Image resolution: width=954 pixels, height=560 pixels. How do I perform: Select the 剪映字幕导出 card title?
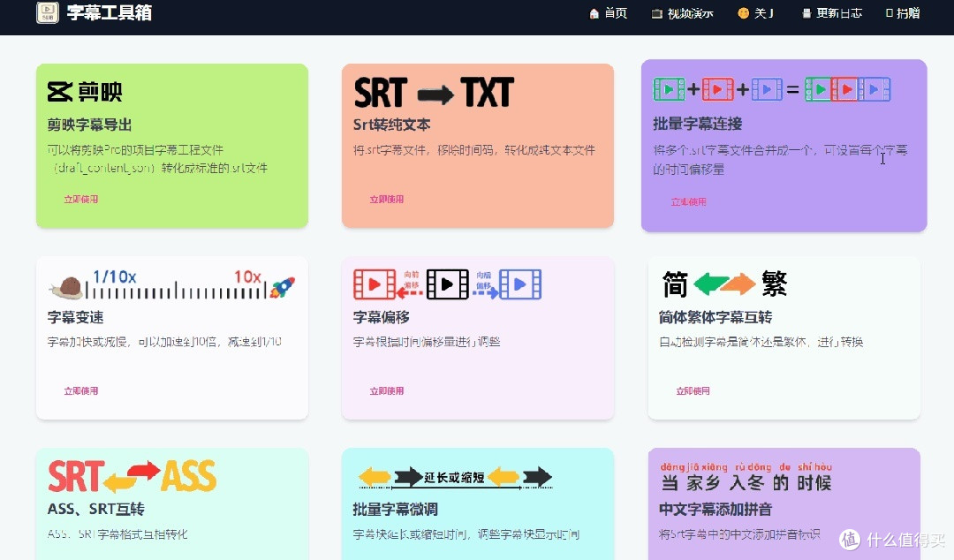(89, 125)
